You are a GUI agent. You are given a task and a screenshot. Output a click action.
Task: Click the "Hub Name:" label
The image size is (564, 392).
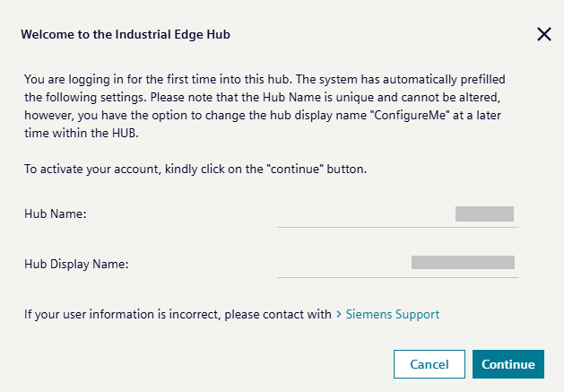(62, 214)
